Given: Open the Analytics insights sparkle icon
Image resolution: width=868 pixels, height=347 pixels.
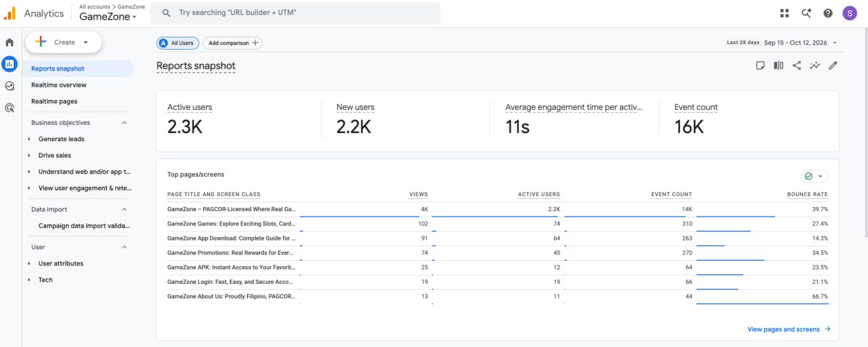Looking at the screenshot, I should pyautogui.click(x=806, y=13).
